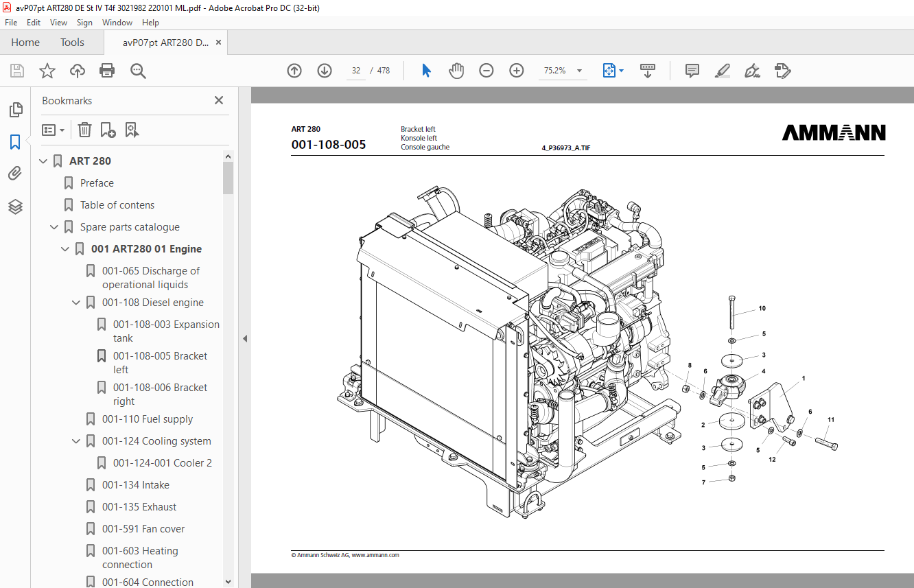
Task: Close the Bookmarks panel
Action: (219, 100)
